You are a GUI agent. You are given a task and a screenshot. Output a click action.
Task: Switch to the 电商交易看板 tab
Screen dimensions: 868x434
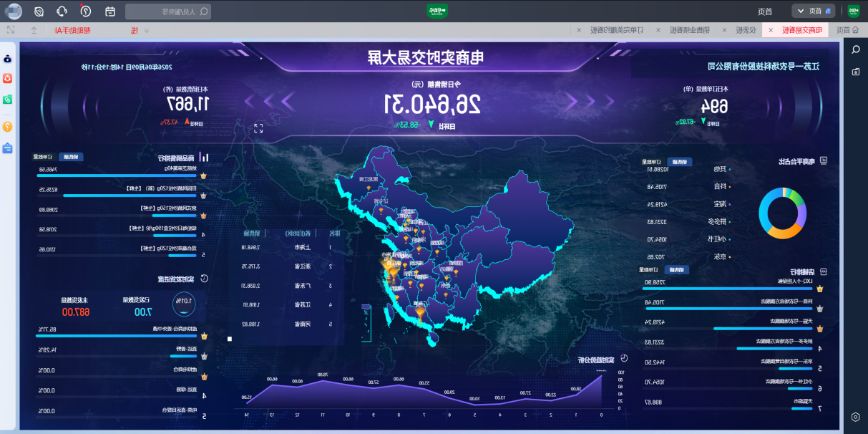point(795,30)
